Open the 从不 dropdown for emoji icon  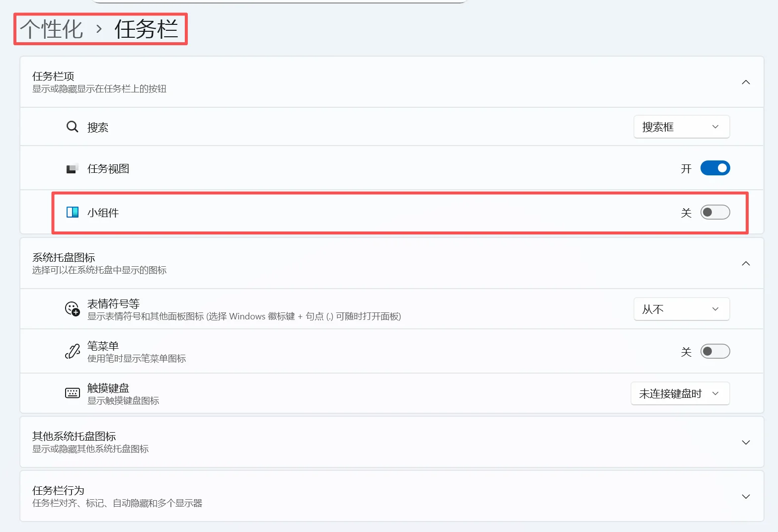(x=681, y=308)
